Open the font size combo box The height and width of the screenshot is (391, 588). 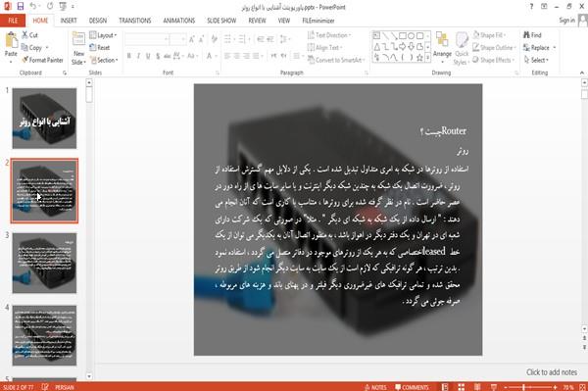click(177, 39)
